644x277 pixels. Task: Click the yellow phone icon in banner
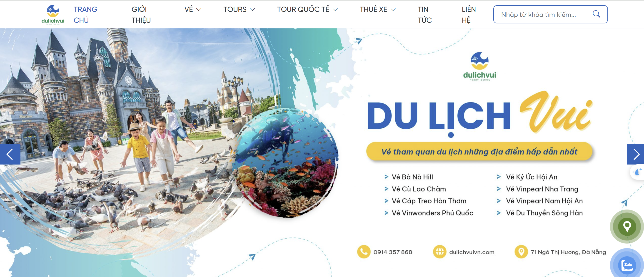pos(364,252)
